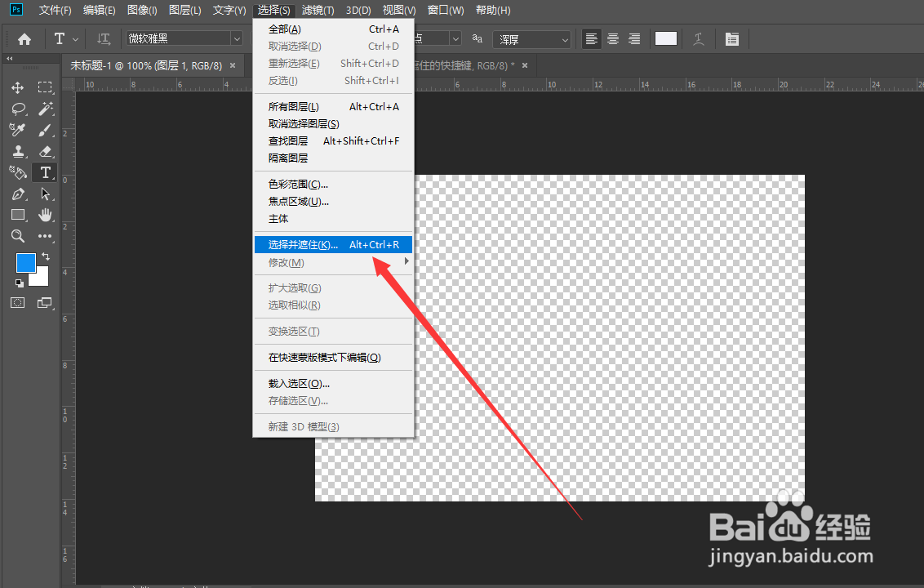Choose 隔离图层 menu entry
Image resolution: width=924 pixels, height=588 pixels.
point(333,158)
